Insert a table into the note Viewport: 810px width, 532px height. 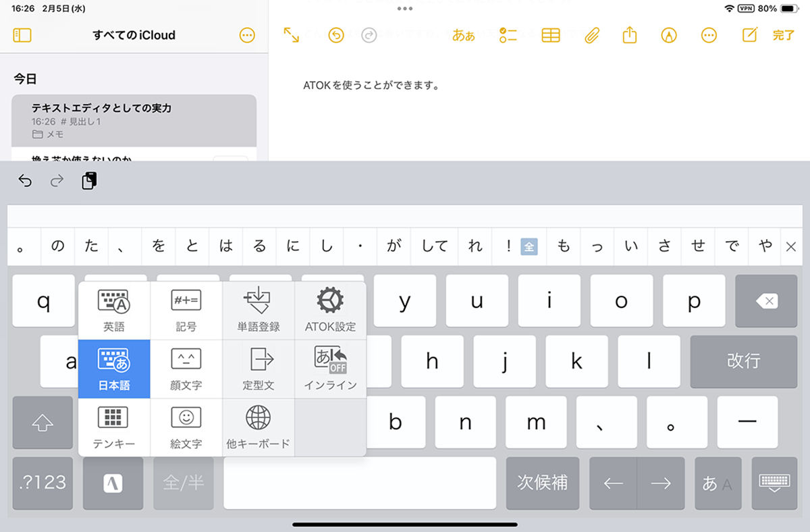(551, 35)
